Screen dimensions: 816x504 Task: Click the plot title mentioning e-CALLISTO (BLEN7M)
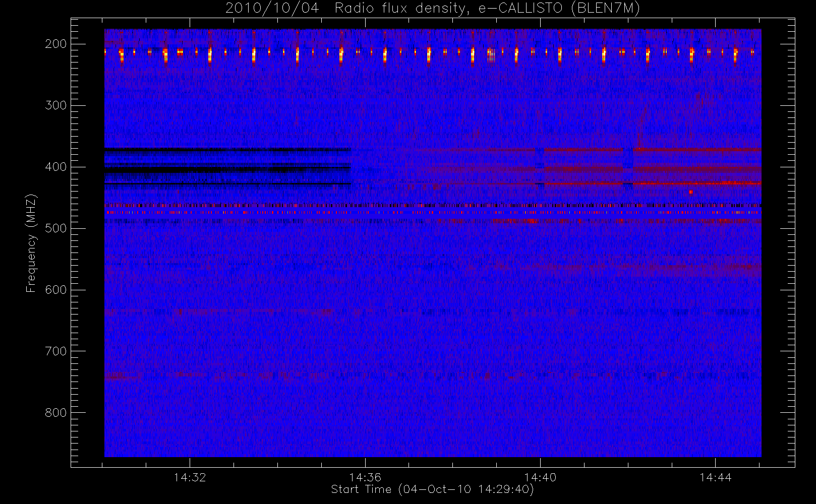click(433, 9)
